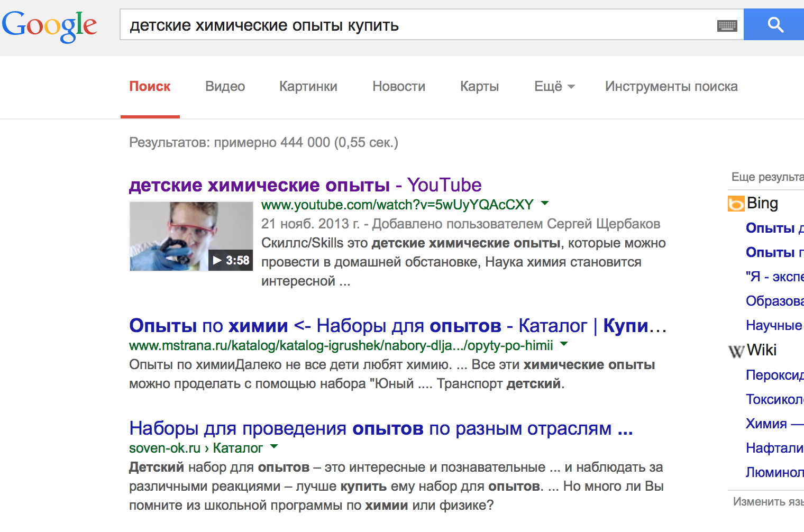804x532 pixels.
Task: Open first Bing result 'Опыты д'
Action: [774, 228]
